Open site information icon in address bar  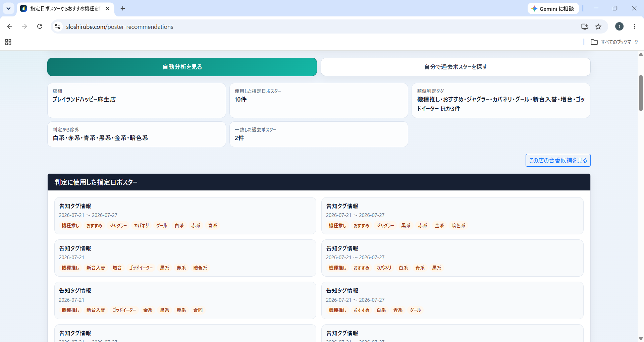click(x=58, y=26)
